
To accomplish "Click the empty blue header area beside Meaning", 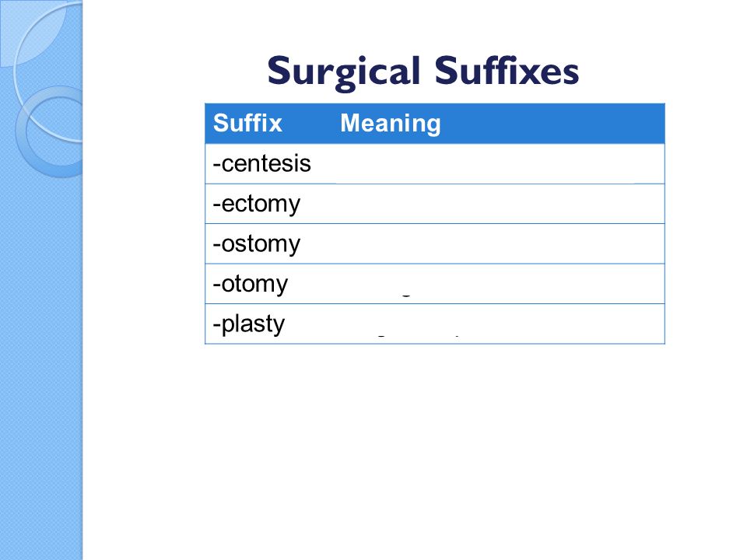I will click(552, 124).
